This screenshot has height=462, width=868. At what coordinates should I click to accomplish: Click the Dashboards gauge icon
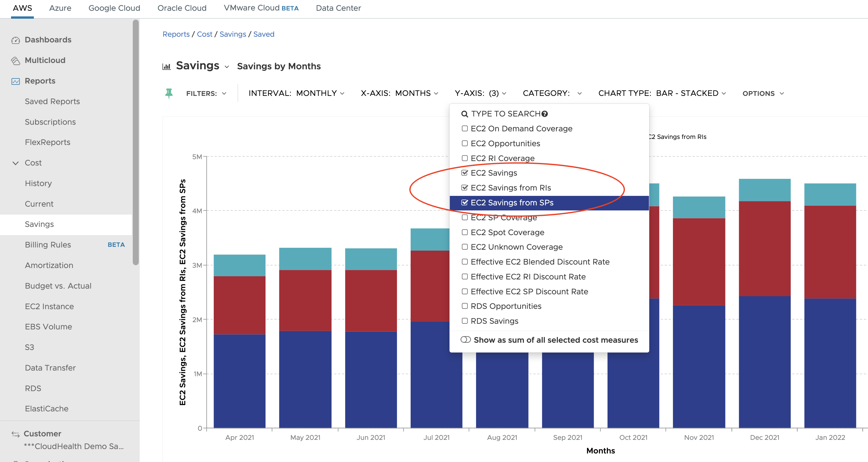click(15, 40)
